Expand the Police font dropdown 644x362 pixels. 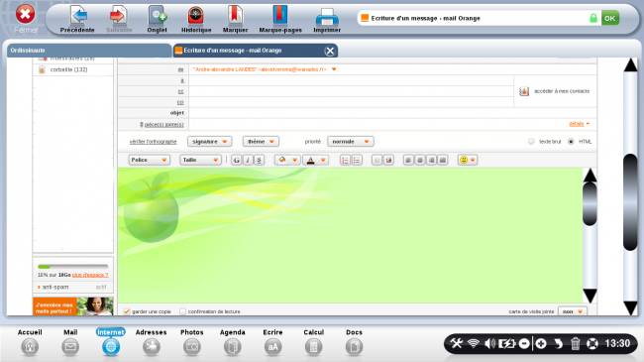tap(149, 160)
